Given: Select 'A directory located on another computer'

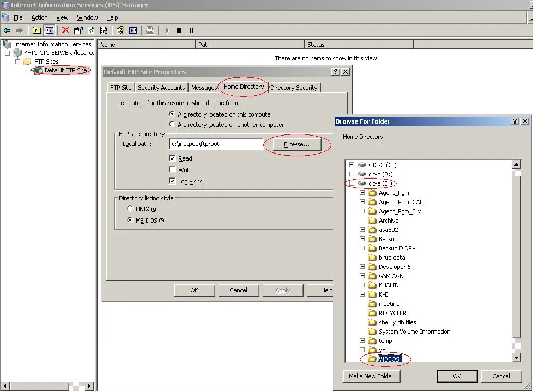Looking at the screenshot, I should coord(172,124).
